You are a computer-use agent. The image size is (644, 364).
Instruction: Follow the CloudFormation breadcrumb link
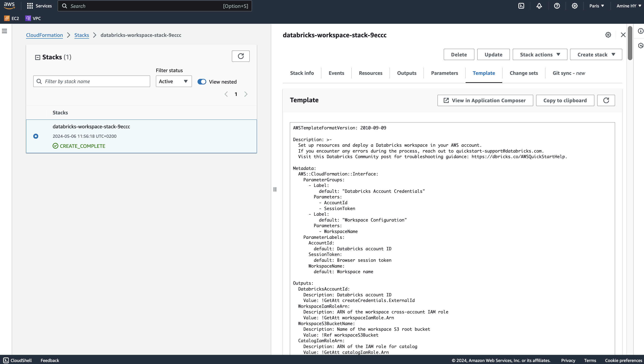(x=44, y=35)
